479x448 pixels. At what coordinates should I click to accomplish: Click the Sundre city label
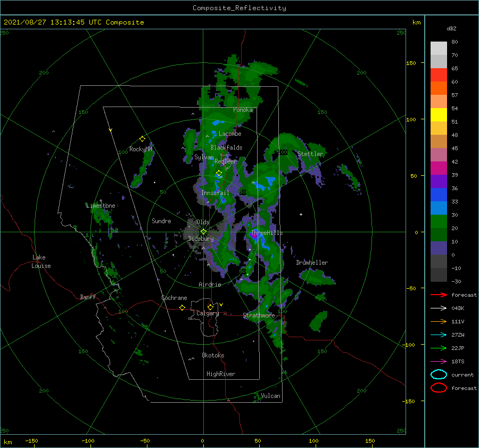point(161,221)
